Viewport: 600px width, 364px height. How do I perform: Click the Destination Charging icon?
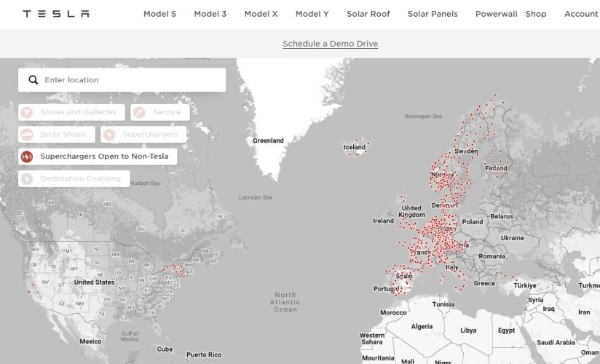27,178
